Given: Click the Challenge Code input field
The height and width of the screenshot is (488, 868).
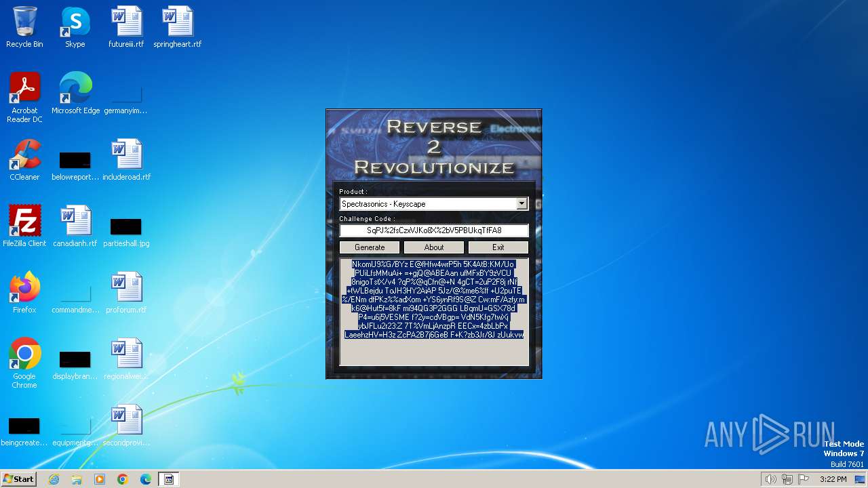Looking at the screenshot, I should point(434,230).
